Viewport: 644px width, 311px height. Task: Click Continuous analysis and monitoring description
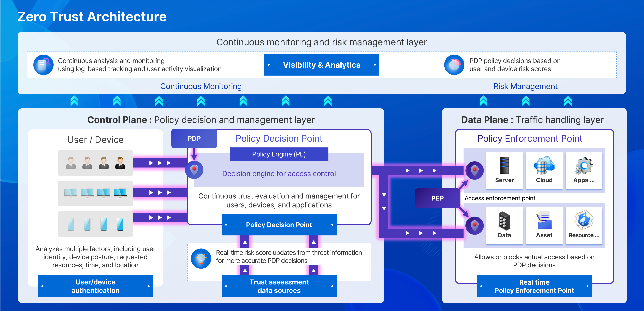tap(140, 65)
